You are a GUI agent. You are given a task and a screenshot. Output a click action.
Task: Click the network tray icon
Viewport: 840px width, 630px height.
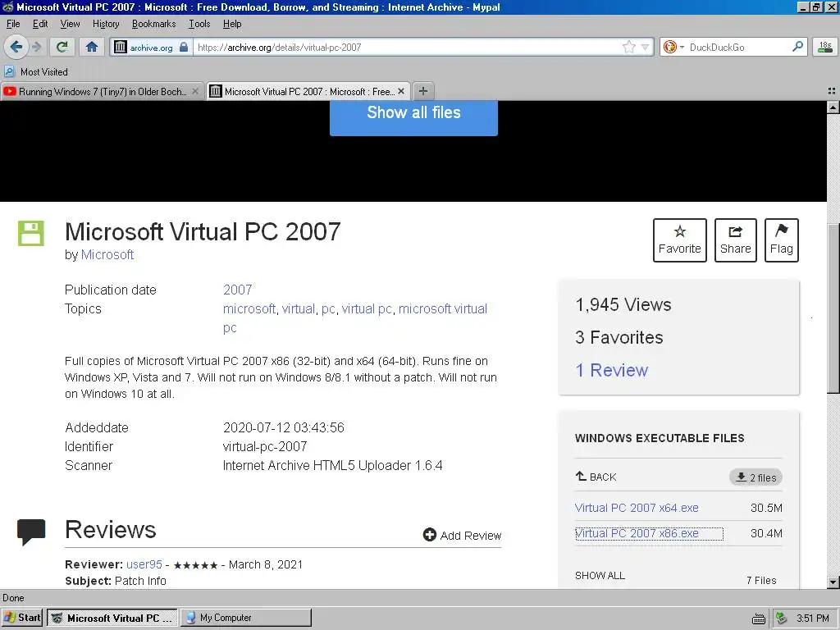click(782, 619)
